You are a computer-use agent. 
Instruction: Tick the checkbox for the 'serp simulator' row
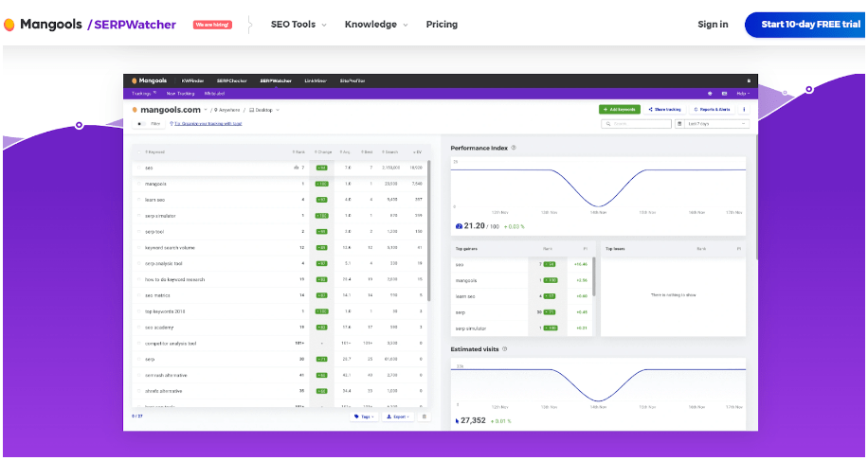click(139, 216)
